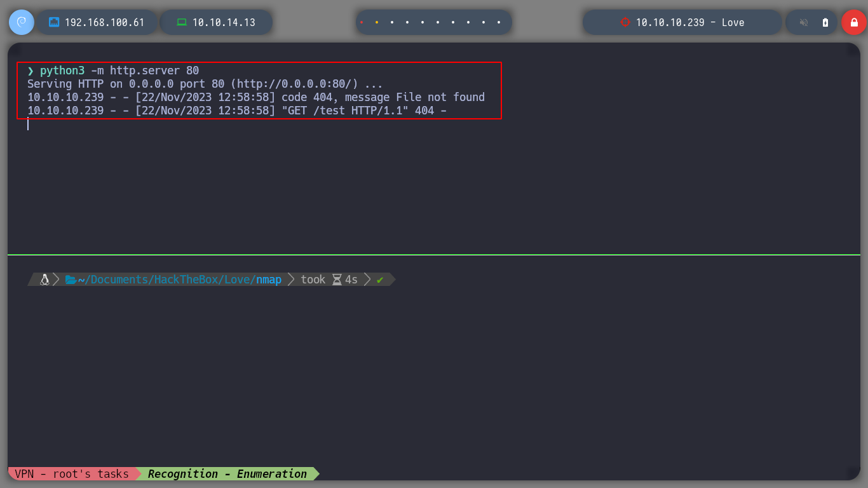Click the ~/Documents/HackTheBox/Love/nmap path

[x=180, y=280]
